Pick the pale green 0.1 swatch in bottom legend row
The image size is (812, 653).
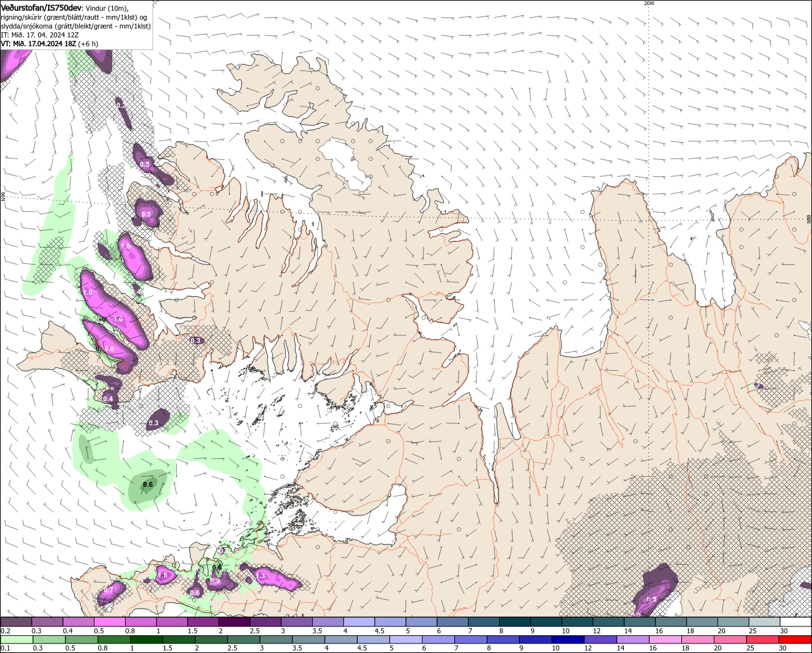(16, 639)
